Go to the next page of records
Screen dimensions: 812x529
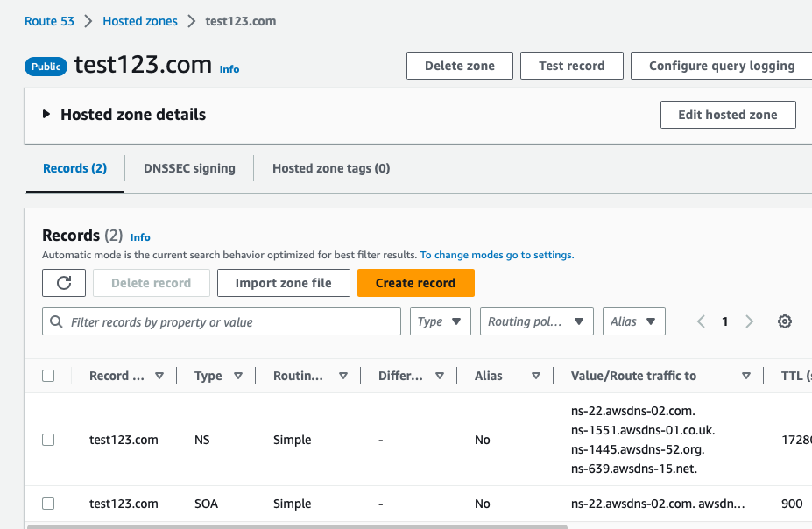pyautogui.click(x=749, y=321)
